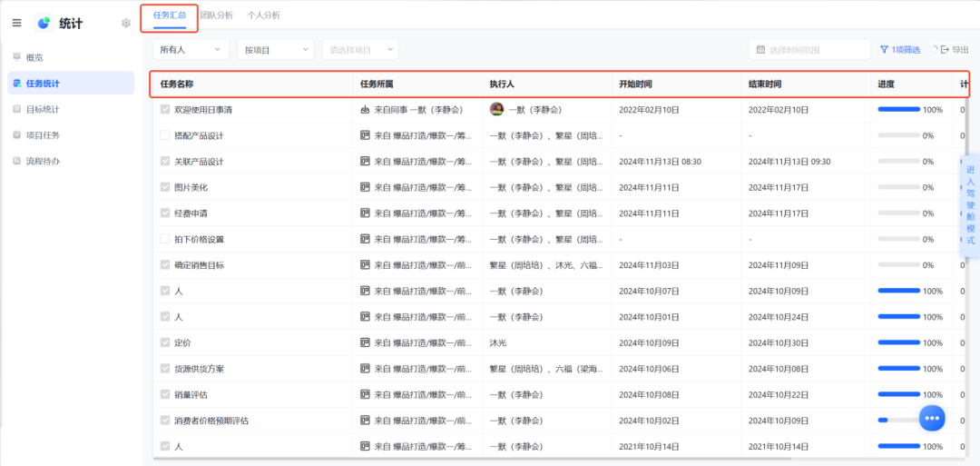Click the 目标统计 sidebar icon
Image resolution: width=980 pixels, height=466 pixels.
point(17,109)
